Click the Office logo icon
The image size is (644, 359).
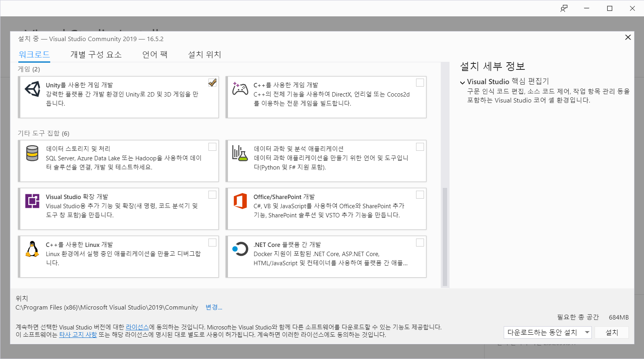tap(240, 201)
